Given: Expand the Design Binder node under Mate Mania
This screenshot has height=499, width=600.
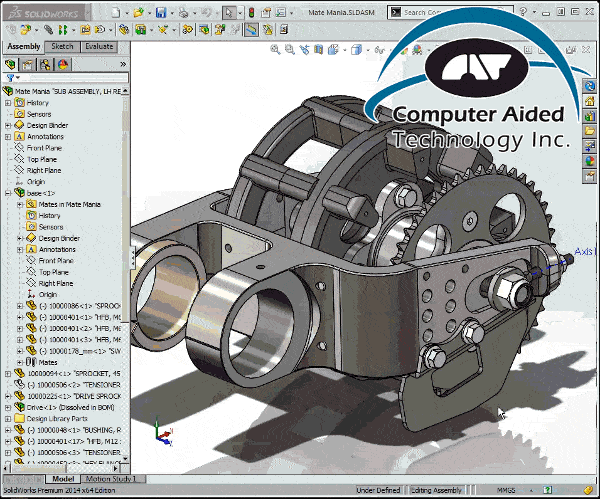Looking at the screenshot, I should [8, 126].
